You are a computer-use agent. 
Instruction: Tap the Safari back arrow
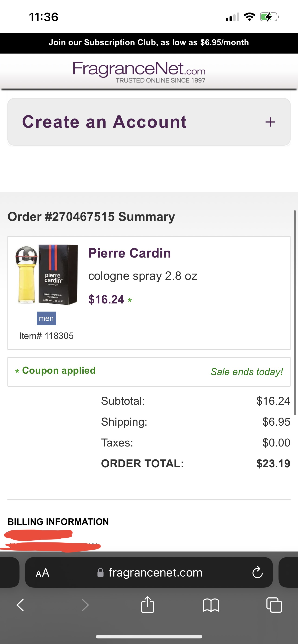tap(20, 605)
